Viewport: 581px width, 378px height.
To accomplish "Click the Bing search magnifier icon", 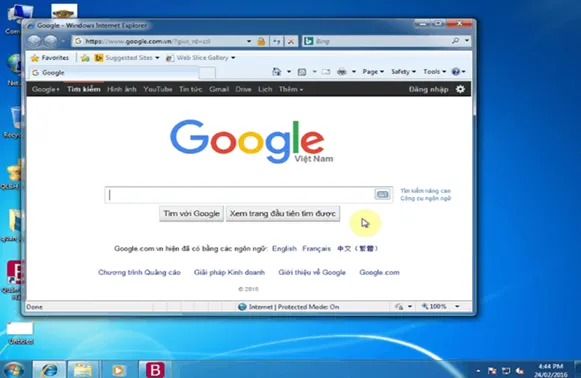I will [455, 41].
